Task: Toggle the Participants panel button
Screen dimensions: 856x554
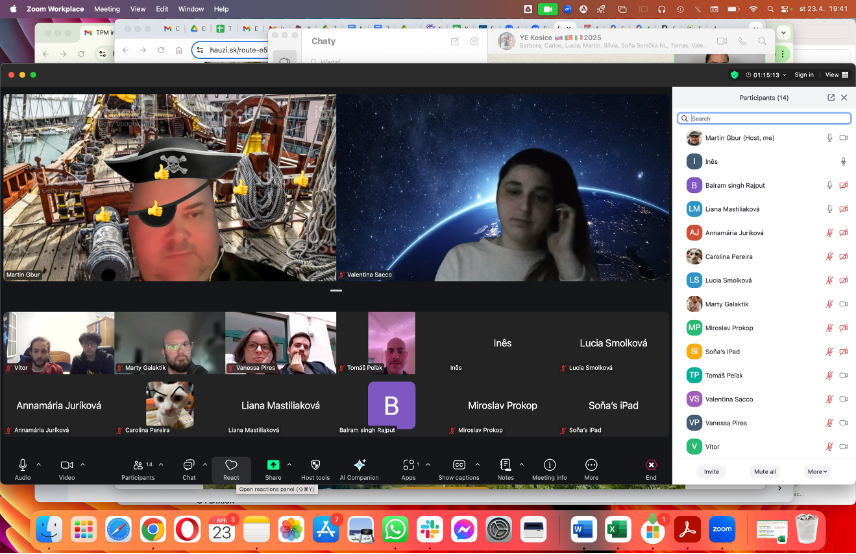Action: (x=138, y=469)
